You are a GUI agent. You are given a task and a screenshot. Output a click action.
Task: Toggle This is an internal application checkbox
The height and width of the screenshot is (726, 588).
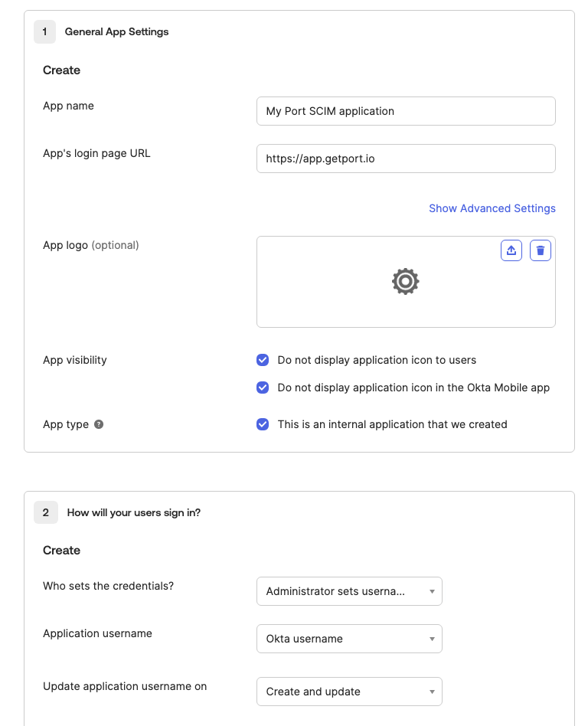[263, 424]
